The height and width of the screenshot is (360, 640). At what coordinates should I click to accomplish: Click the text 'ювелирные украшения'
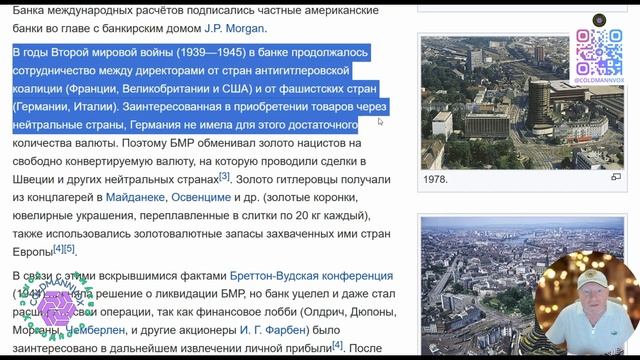click(73, 216)
